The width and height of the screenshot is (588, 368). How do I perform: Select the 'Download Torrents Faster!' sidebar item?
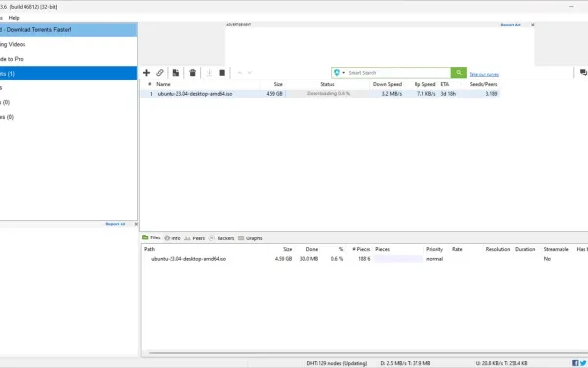tap(69, 29)
